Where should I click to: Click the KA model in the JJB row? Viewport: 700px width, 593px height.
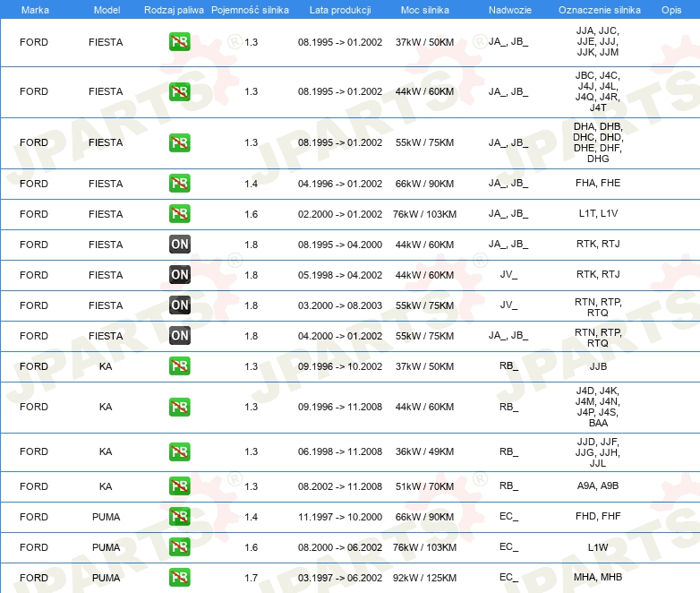106,366
